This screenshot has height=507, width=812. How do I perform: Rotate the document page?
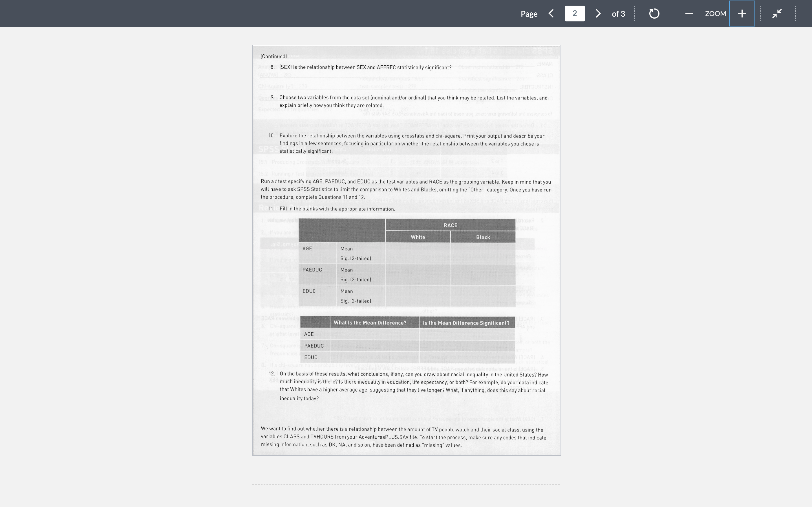pos(653,14)
